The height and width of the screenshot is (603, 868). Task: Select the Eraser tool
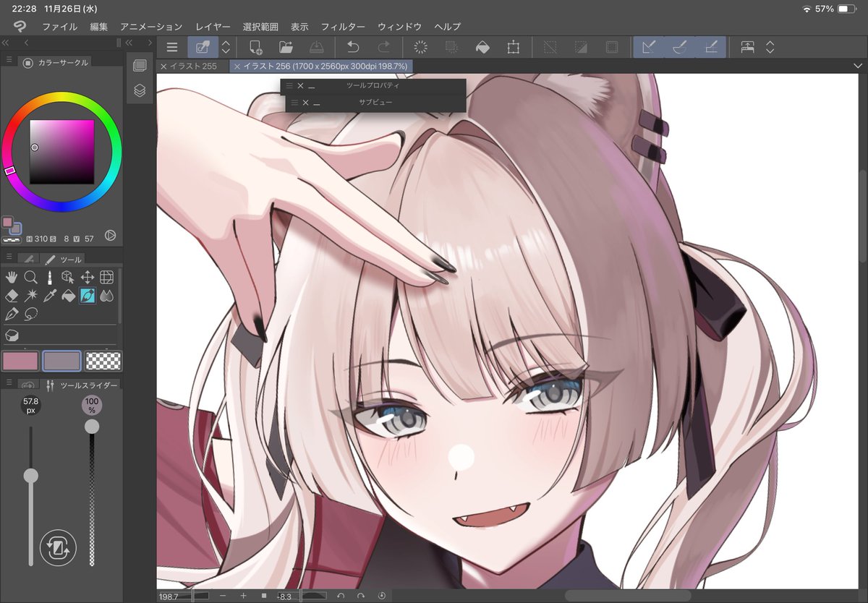(12, 295)
